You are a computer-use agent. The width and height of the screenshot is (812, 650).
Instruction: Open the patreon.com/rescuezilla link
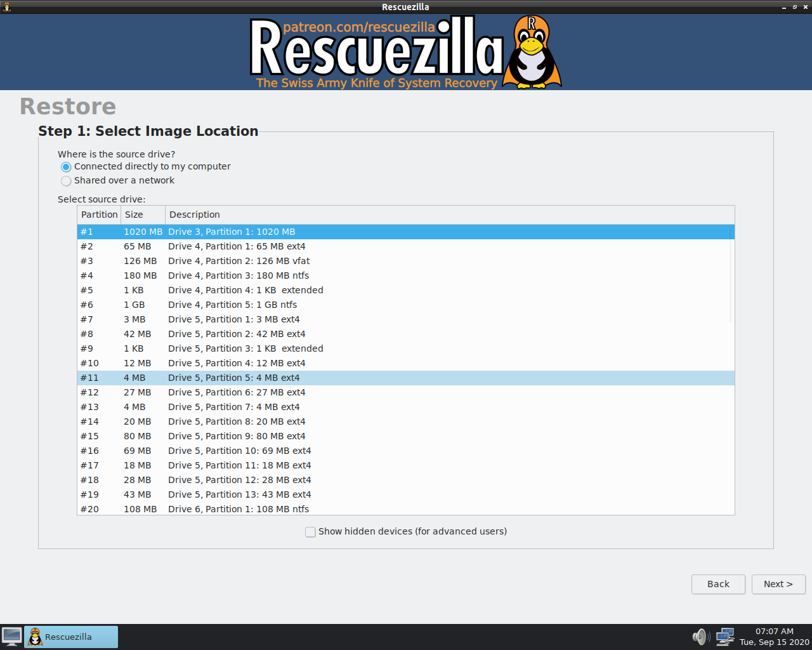[360, 27]
